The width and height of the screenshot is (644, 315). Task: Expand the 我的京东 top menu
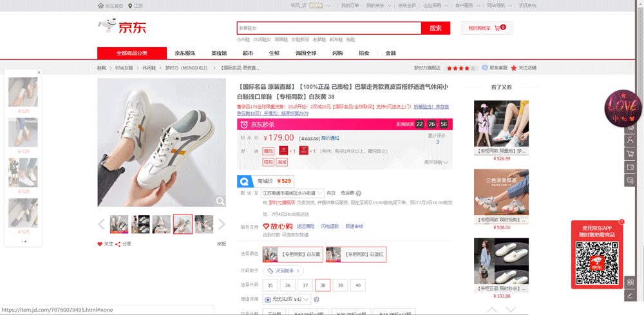[x=378, y=6]
